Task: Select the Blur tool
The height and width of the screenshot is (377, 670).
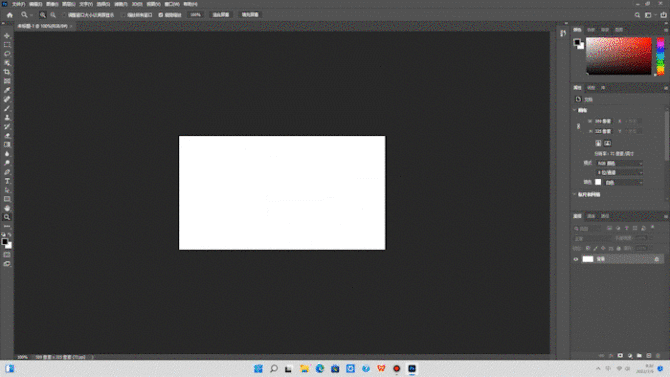Action: (7, 154)
